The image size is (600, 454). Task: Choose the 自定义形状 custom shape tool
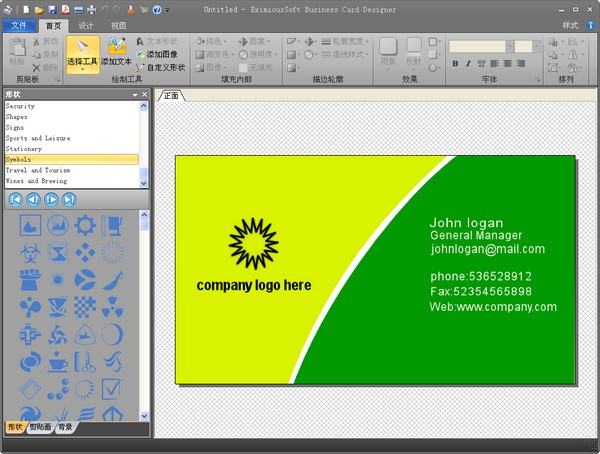(x=161, y=67)
